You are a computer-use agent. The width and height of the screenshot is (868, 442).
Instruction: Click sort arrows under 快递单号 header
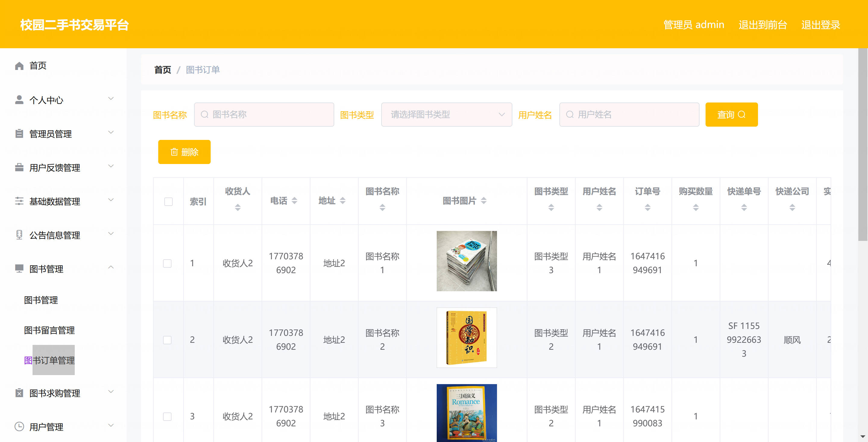pos(744,207)
